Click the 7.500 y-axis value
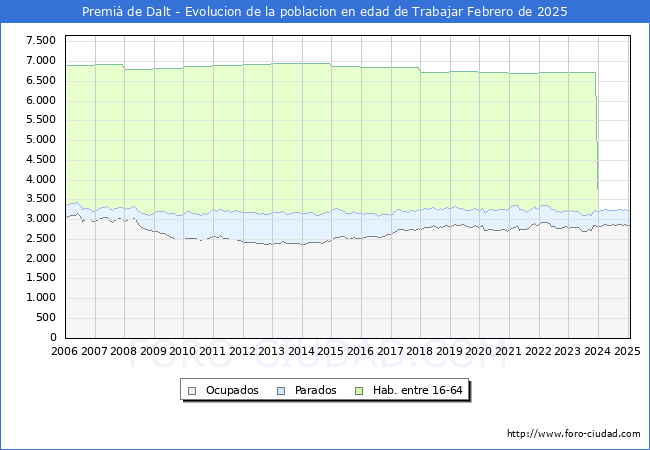The width and height of the screenshot is (650, 450). point(41,41)
